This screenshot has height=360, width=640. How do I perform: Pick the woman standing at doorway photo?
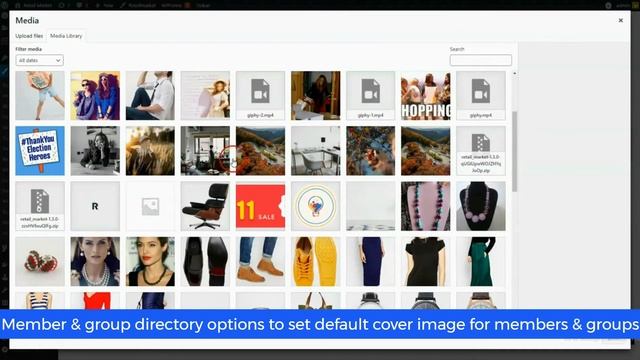click(x=316, y=96)
